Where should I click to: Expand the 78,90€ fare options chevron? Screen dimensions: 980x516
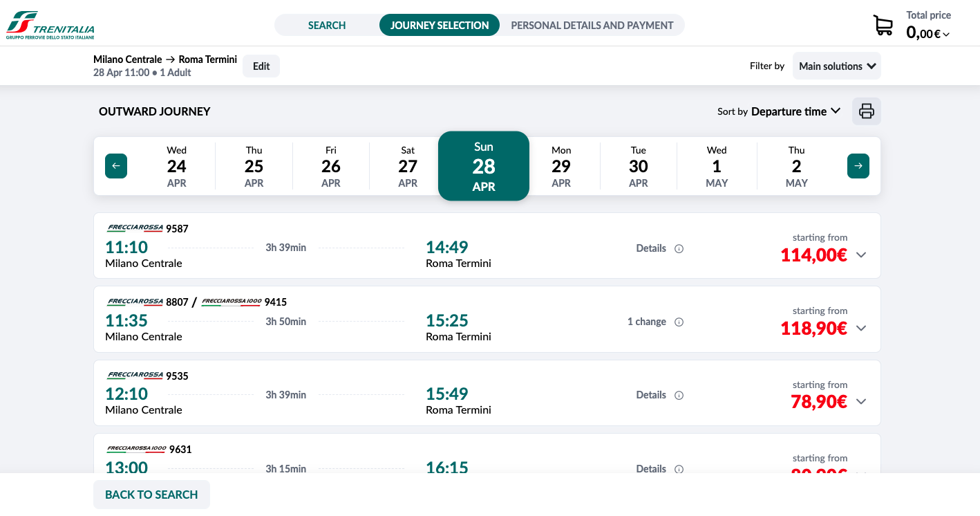tap(860, 401)
